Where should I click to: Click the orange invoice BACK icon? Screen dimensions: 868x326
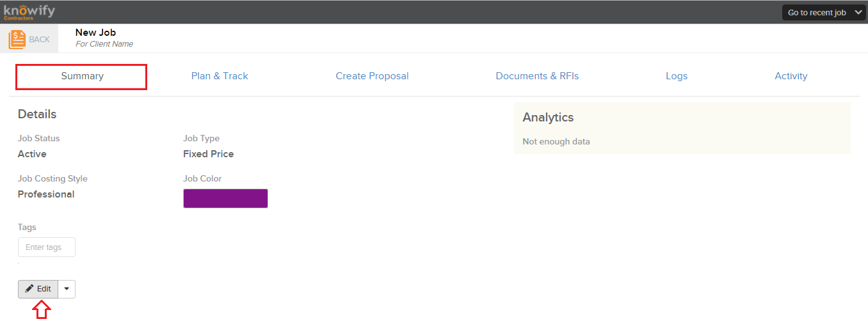click(x=17, y=39)
